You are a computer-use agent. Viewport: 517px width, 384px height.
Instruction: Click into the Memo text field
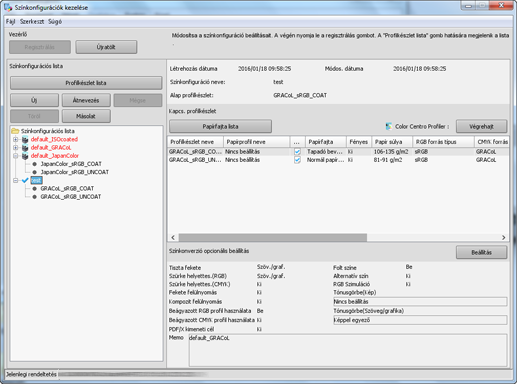(x=348, y=350)
